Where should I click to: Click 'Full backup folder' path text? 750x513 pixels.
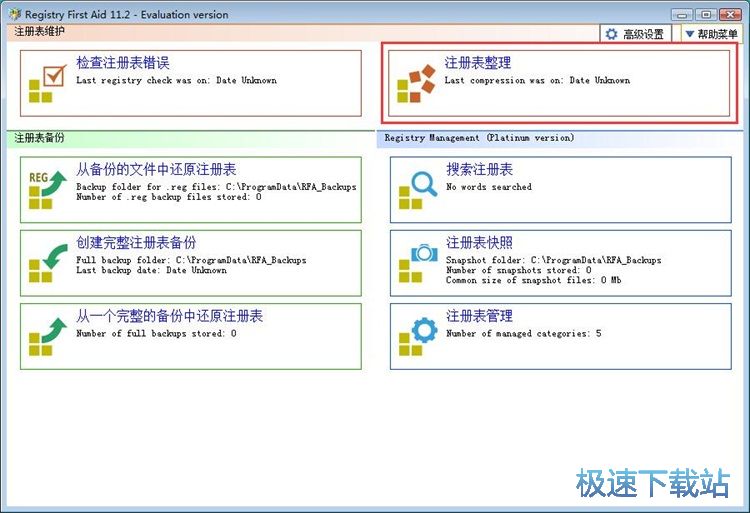click(x=191, y=260)
